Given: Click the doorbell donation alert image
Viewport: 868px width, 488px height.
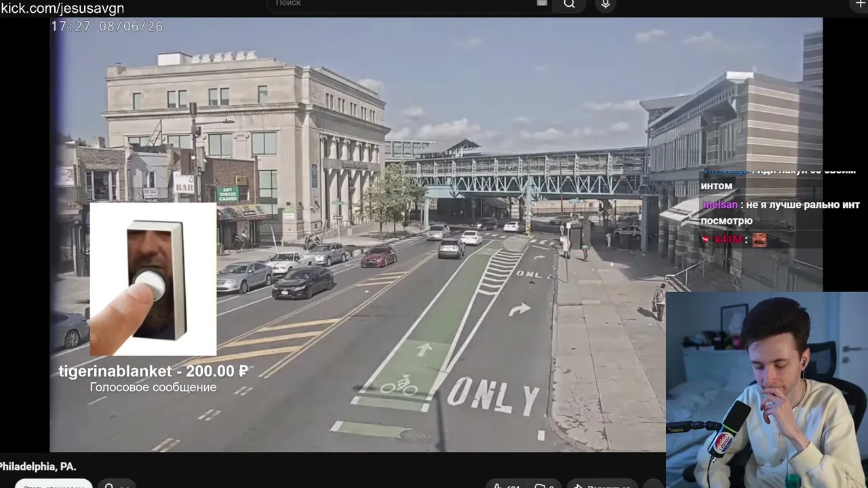Looking at the screenshot, I should (153, 279).
